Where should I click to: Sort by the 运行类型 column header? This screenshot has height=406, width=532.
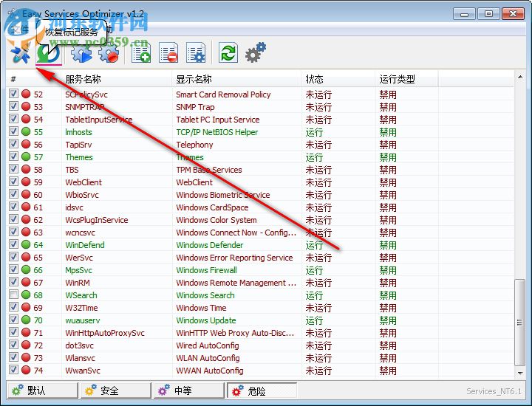coord(407,79)
